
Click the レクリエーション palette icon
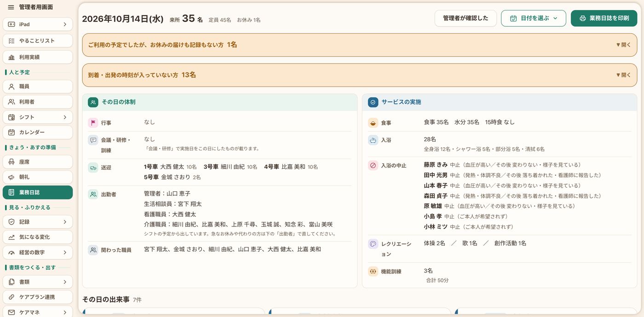click(x=373, y=244)
